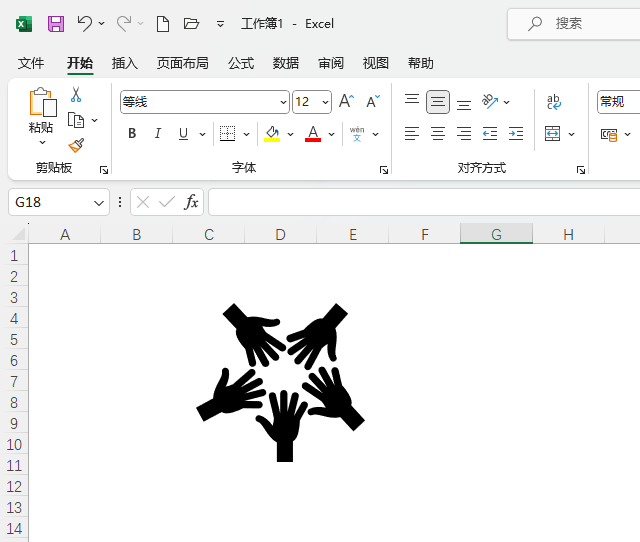The height and width of the screenshot is (542, 640).
Task: Click the text Orientation icon
Action: point(490,102)
